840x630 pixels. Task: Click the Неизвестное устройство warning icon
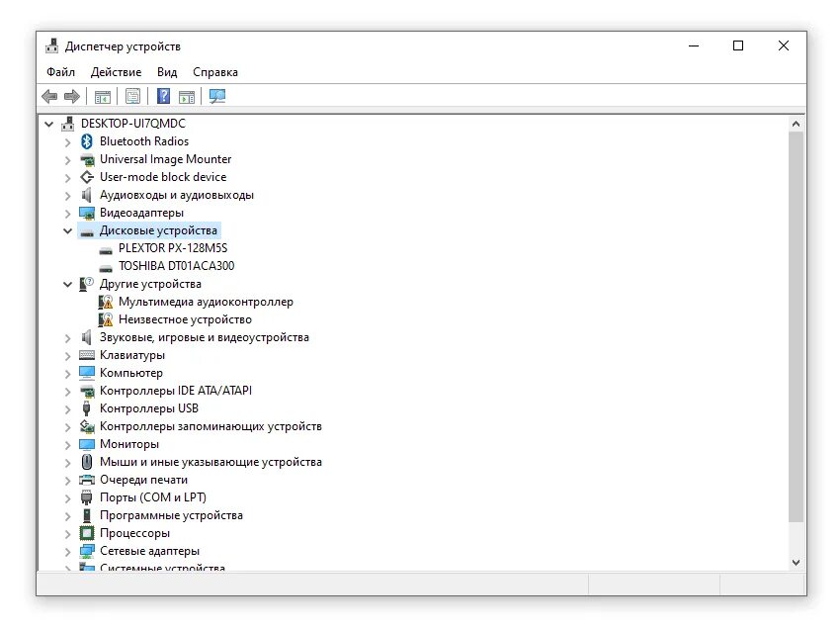pos(106,319)
